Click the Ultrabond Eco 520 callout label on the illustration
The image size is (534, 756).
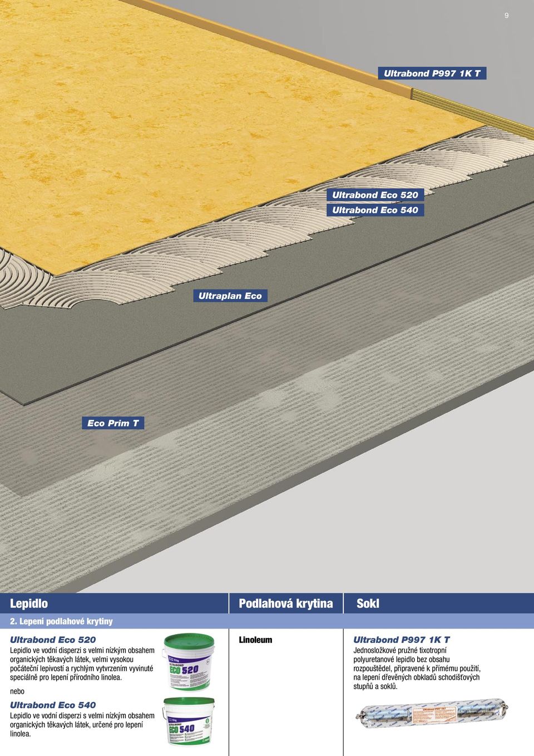[375, 195]
